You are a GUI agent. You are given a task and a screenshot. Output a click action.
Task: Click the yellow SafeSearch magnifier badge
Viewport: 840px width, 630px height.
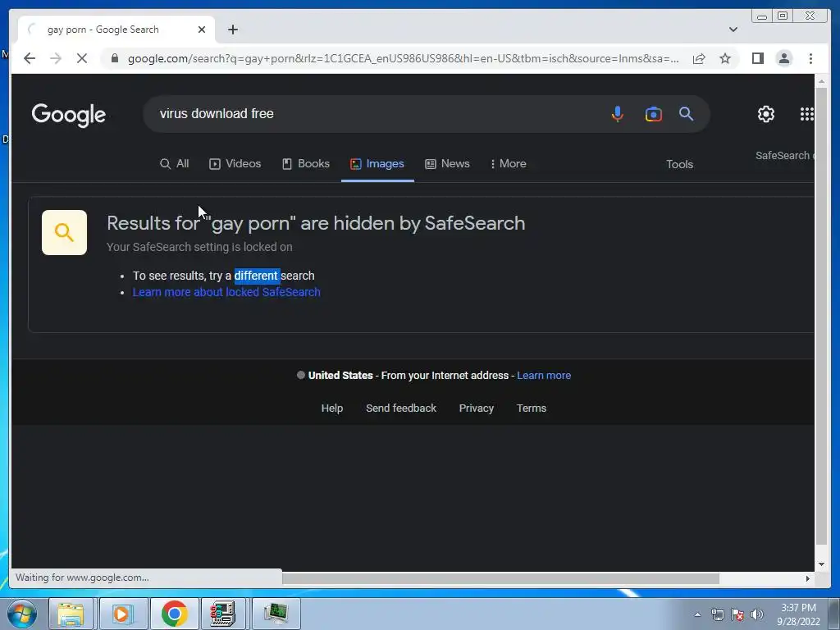click(x=64, y=232)
